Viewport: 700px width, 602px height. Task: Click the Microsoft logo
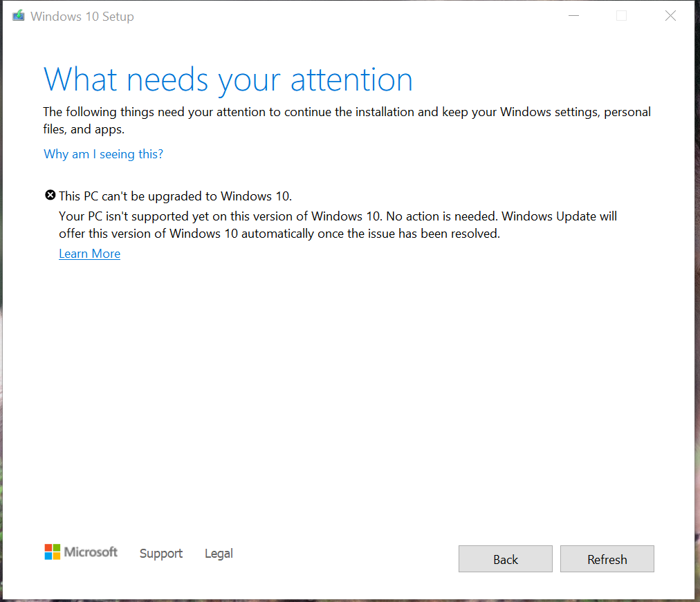pyautogui.click(x=81, y=552)
